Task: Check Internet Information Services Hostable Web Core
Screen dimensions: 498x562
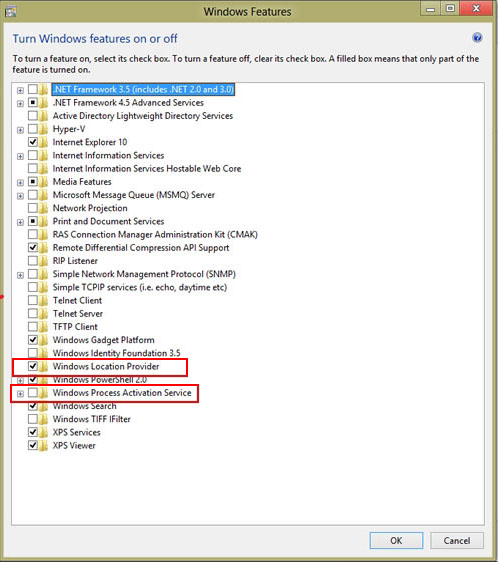Action: pyautogui.click(x=33, y=168)
